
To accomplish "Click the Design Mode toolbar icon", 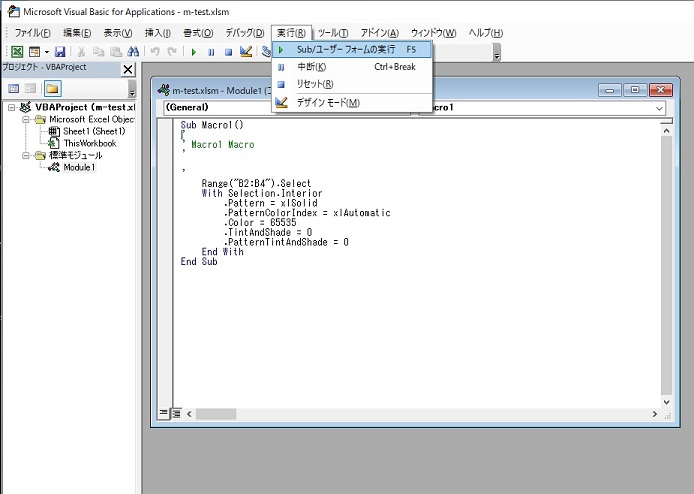I will pyautogui.click(x=246, y=52).
